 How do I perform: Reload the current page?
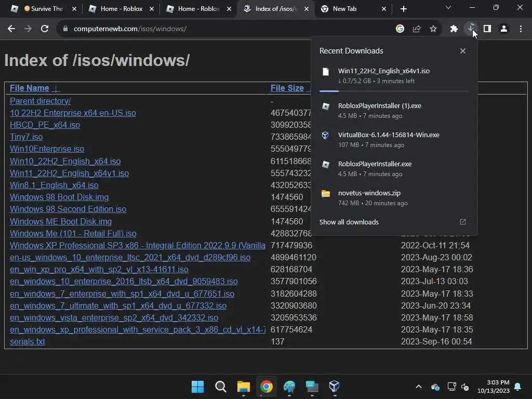point(45,29)
